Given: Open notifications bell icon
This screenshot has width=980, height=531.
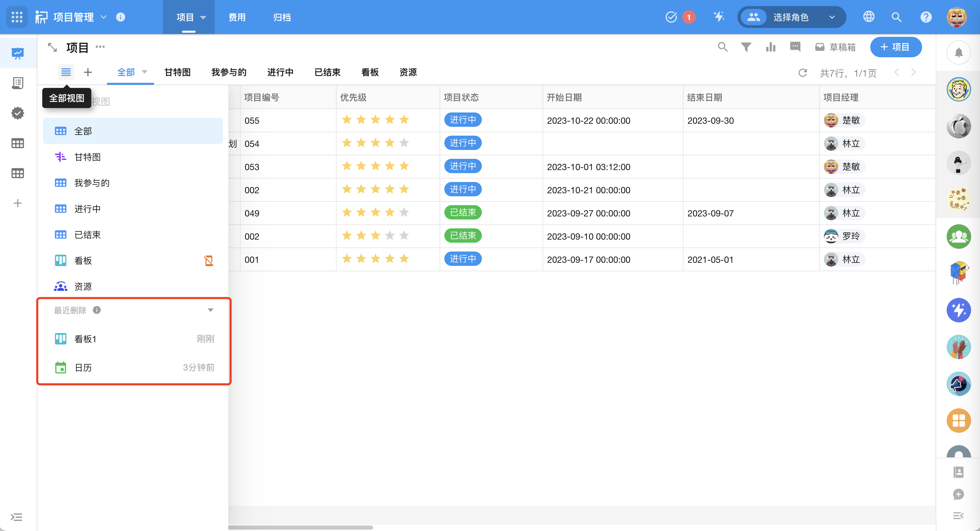Looking at the screenshot, I should (959, 52).
